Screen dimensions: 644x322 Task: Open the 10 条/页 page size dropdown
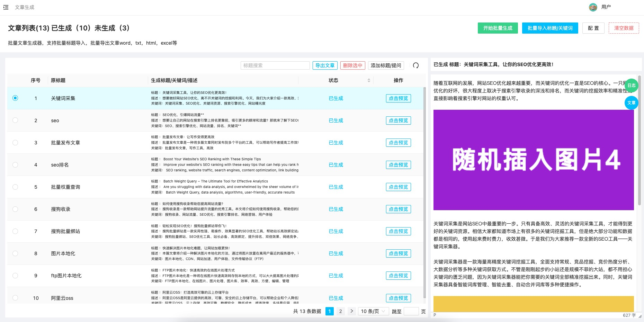pyautogui.click(x=373, y=311)
